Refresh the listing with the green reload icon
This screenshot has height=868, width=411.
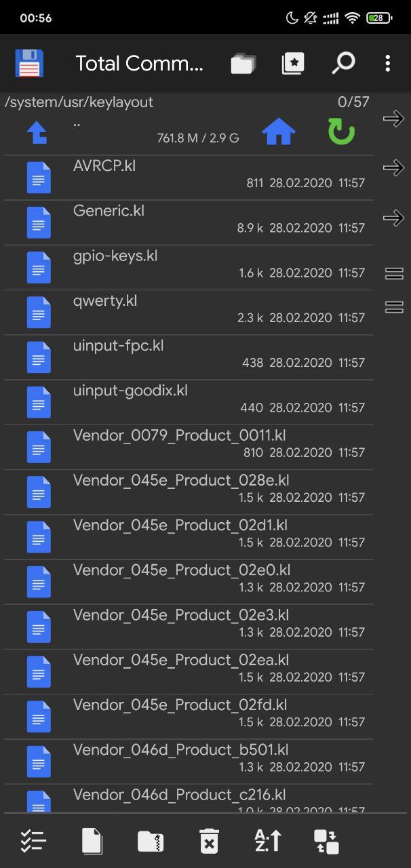(x=341, y=132)
